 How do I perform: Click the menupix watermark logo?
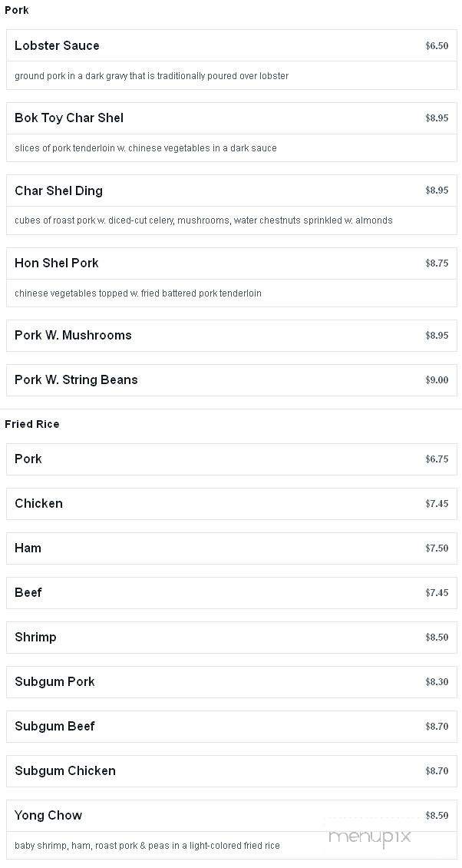370,837
